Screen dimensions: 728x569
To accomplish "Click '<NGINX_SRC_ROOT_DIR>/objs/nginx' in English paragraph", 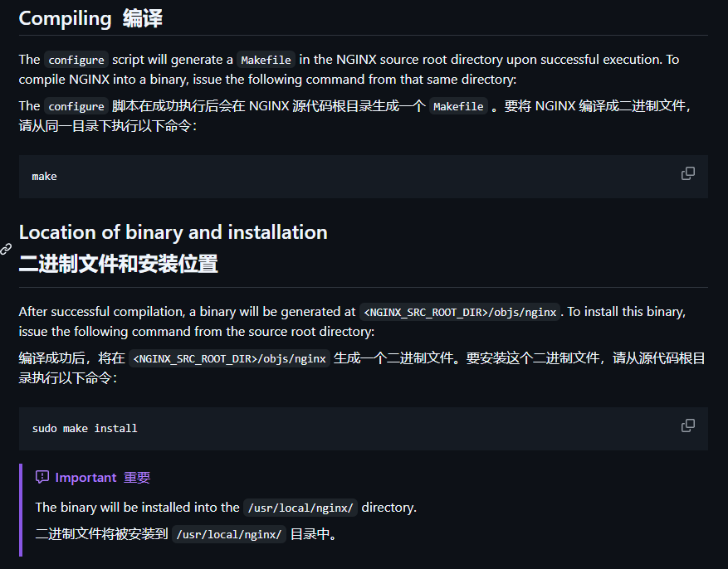I will [460, 312].
